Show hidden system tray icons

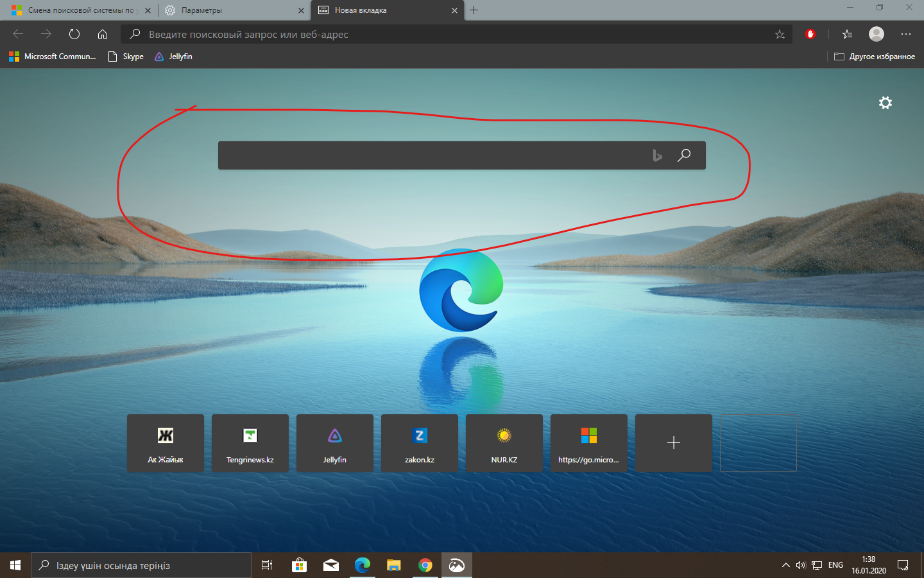click(785, 565)
